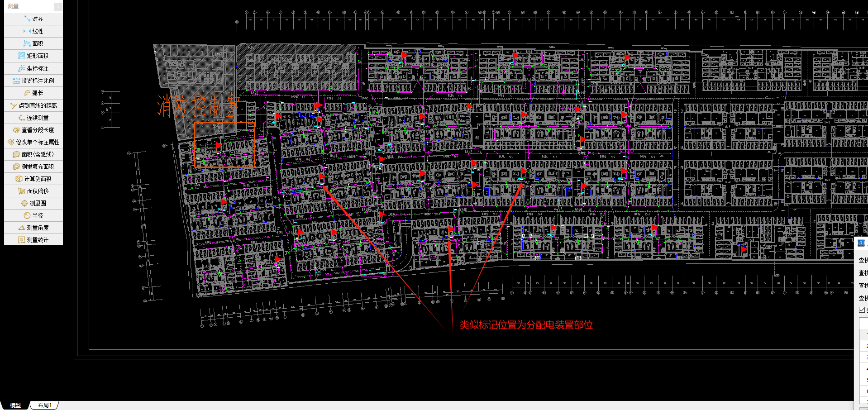Open the 测量统计 measurement statistics tool
The width and height of the screenshot is (868, 410).
tap(33, 240)
